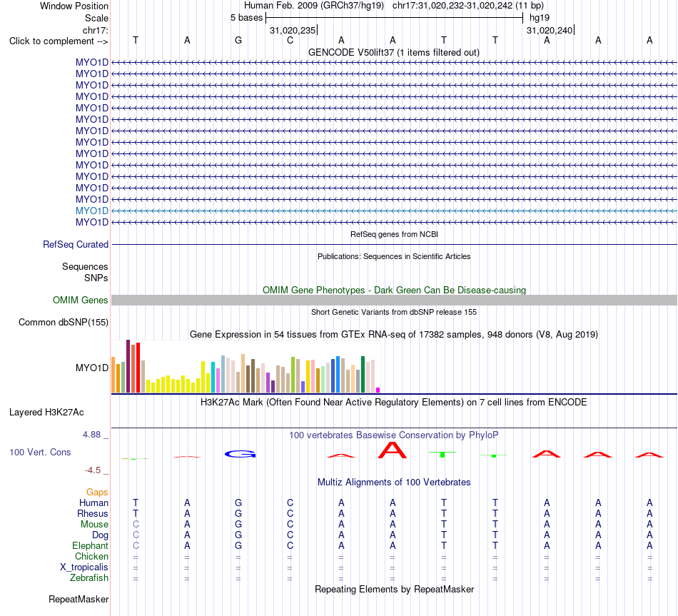The image size is (678, 616).
Task: Click the Zebrafish alignment row label
Action: coord(89,577)
